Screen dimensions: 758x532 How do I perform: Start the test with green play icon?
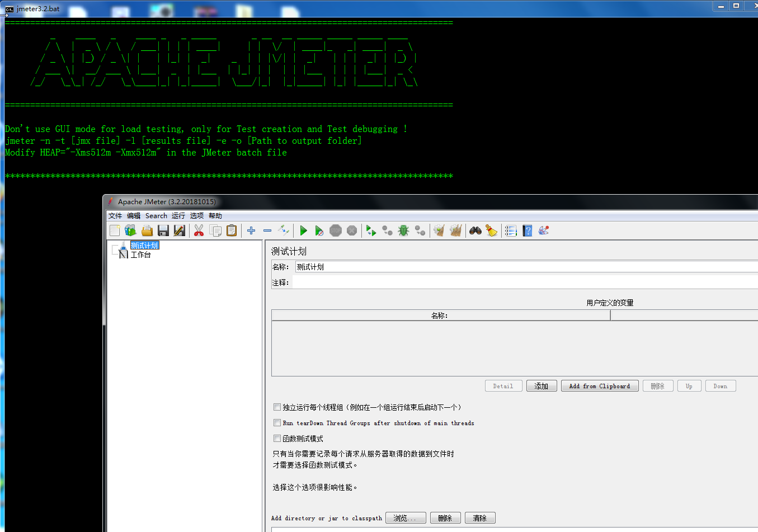(303, 230)
